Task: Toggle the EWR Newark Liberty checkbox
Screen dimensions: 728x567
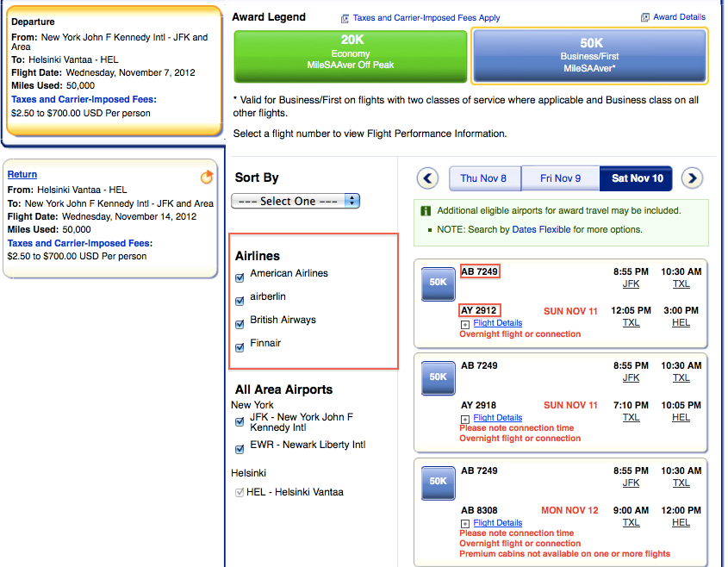Action: coord(240,449)
